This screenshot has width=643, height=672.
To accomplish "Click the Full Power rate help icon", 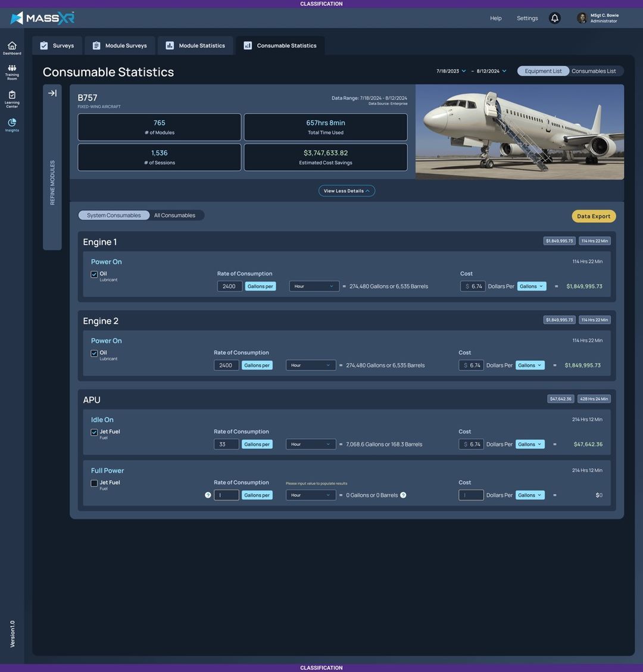I will coord(207,494).
